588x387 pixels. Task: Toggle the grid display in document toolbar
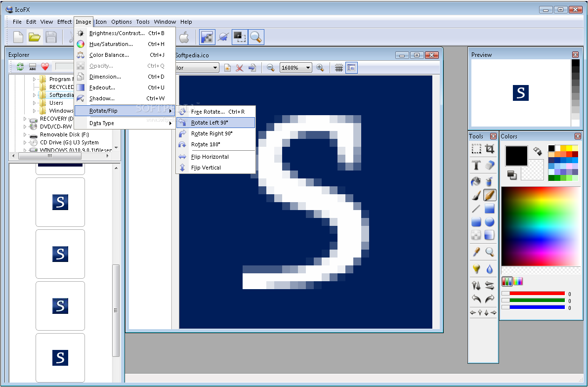tap(338, 68)
